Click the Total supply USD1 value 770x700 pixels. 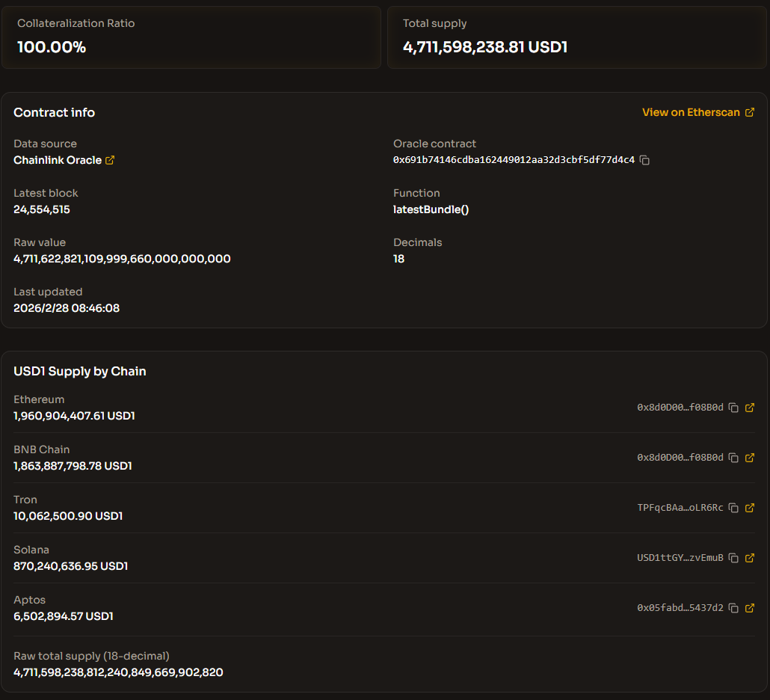point(484,47)
